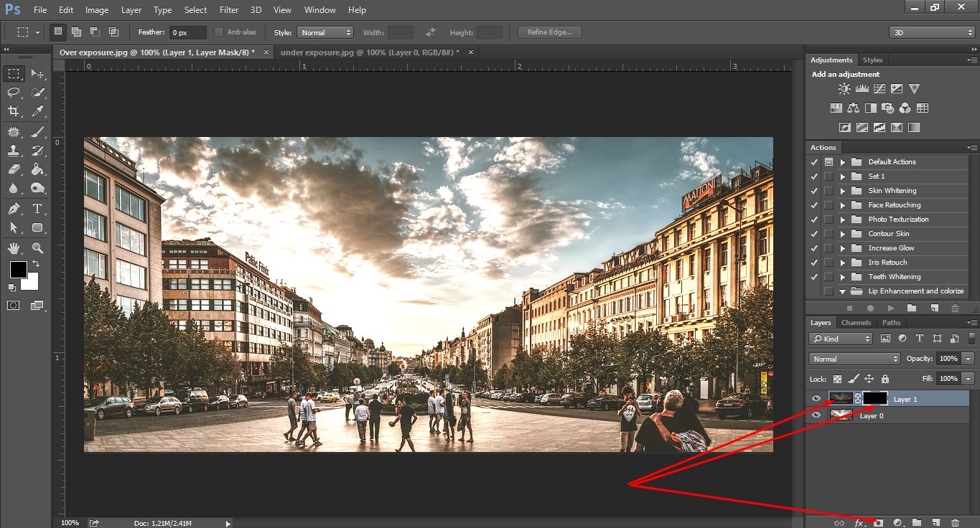This screenshot has height=528, width=980.
Task: Click the foreground color swatch
Action: 18,270
